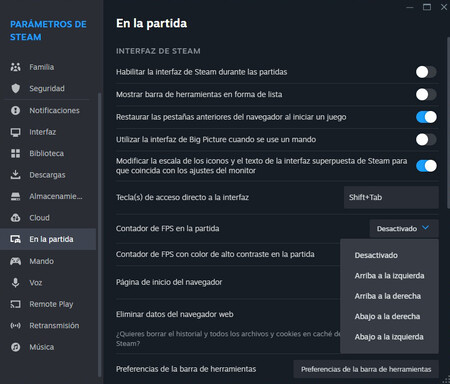Switch to Retransmisión settings label

point(54,325)
